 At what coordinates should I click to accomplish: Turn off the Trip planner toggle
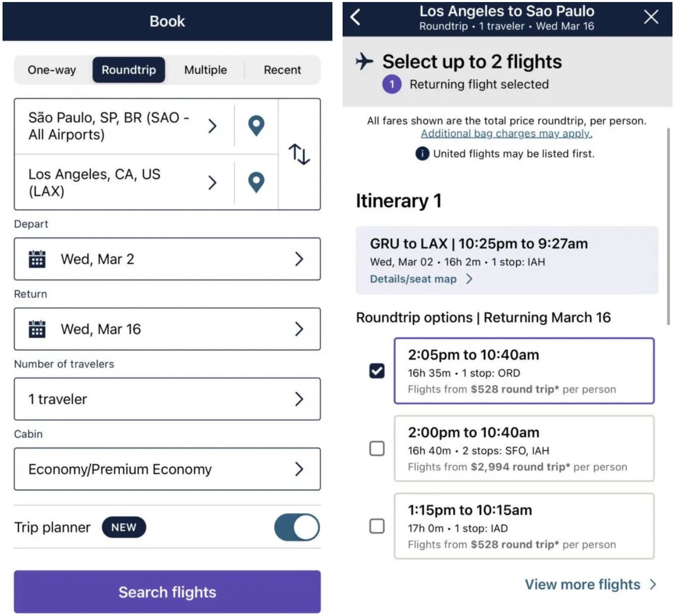297,527
